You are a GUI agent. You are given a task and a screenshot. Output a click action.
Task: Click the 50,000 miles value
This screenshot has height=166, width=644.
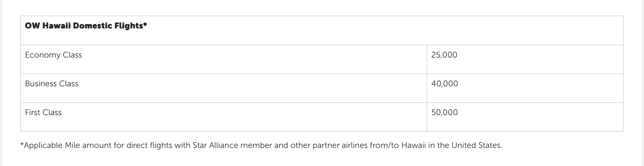click(445, 113)
